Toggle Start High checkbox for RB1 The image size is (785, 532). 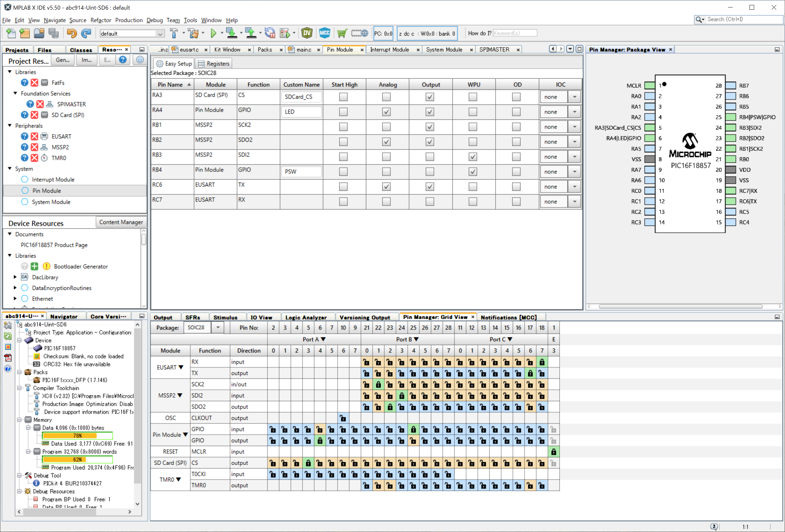(x=343, y=127)
